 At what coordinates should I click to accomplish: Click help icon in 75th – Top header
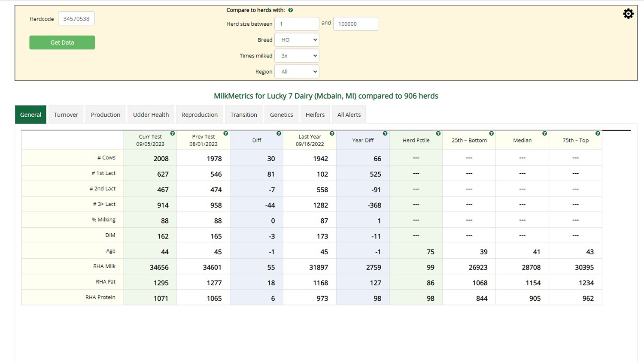click(598, 133)
